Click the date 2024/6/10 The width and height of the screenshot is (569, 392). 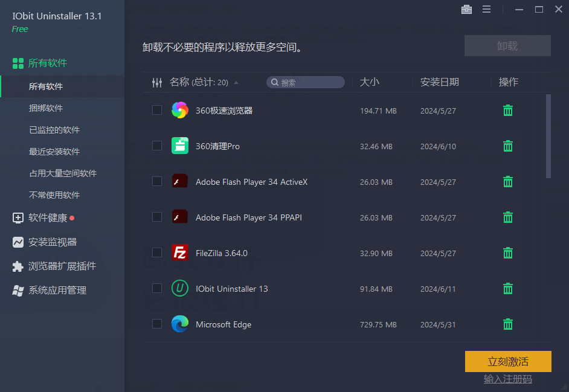point(438,146)
